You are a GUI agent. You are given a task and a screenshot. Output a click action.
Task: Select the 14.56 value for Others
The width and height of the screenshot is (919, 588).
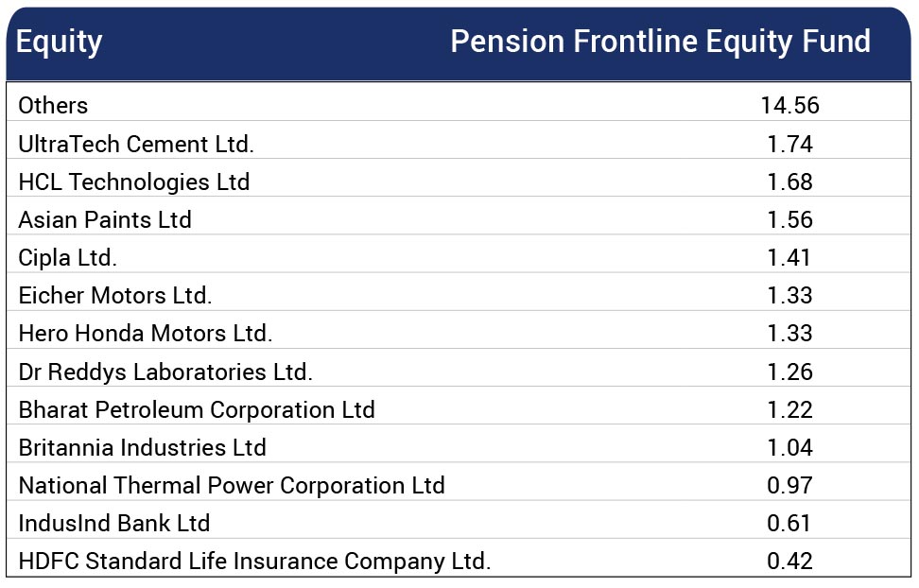(x=789, y=106)
